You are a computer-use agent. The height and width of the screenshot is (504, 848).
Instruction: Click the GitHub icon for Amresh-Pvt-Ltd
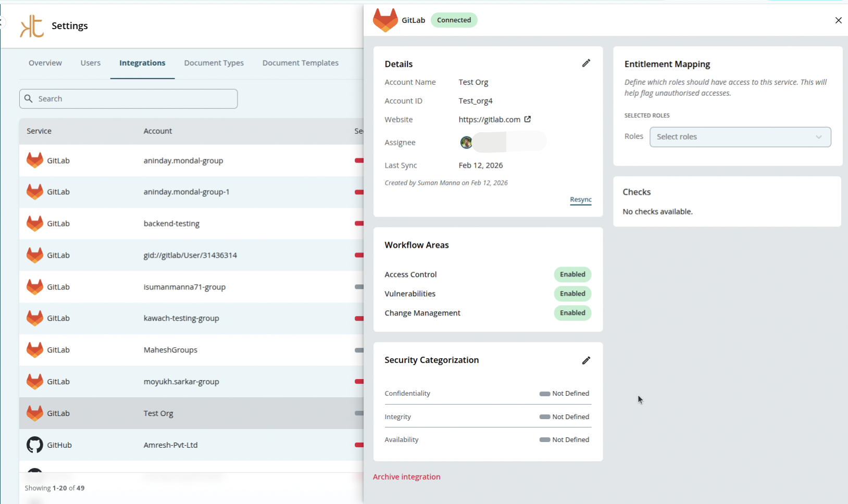click(34, 445)
